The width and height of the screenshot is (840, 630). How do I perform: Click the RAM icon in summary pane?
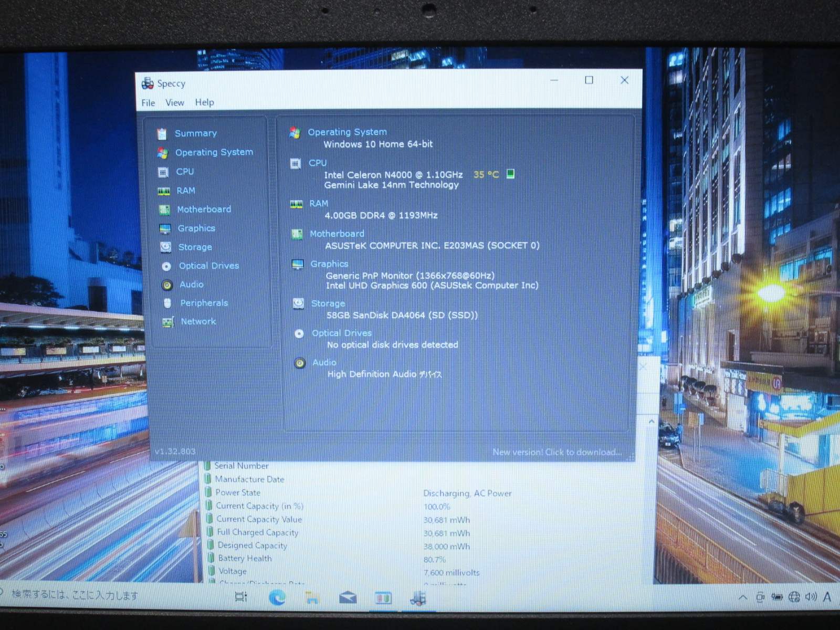coord(297,204)
